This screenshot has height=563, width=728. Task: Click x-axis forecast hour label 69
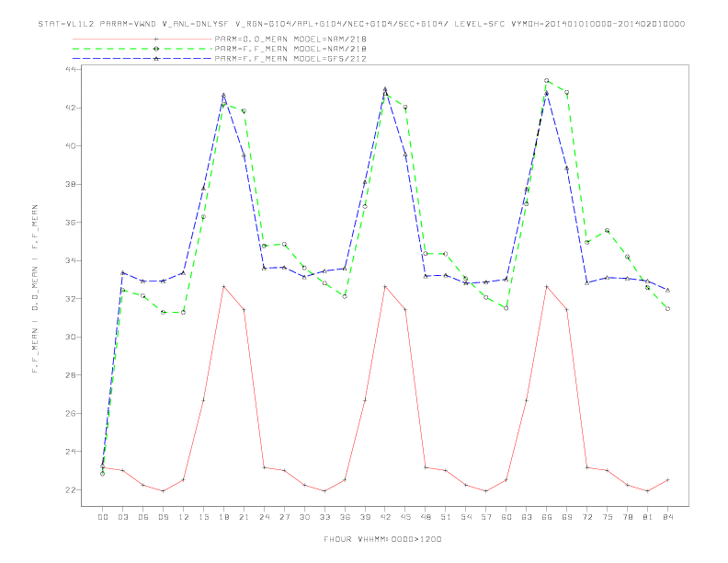coord(567,517)
